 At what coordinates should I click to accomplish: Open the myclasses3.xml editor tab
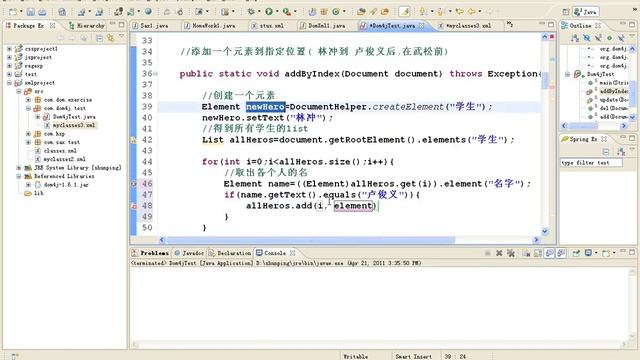point(464,25)
